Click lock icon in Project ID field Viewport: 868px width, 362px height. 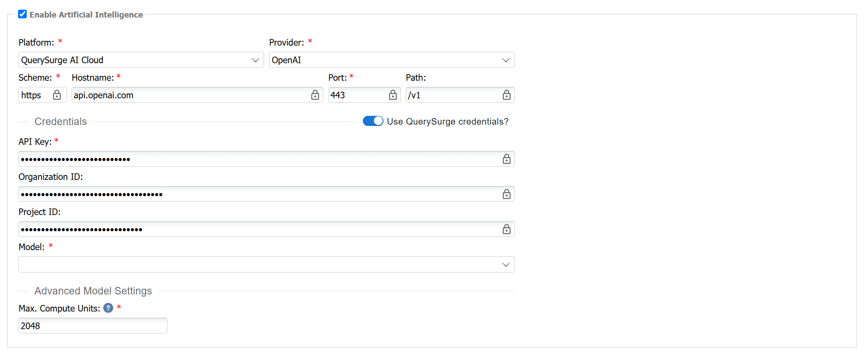[x=506, y=229]
